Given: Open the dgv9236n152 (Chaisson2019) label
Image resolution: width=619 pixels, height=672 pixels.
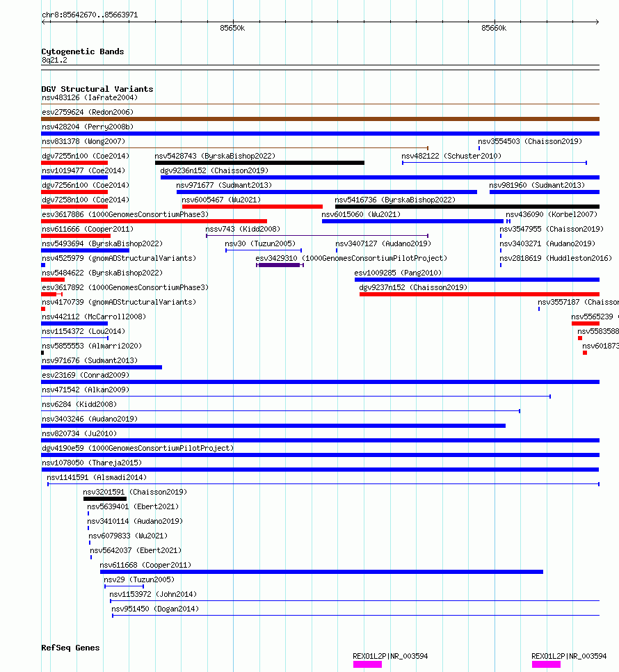Looking at the screenshot, I should coord(214,170).
